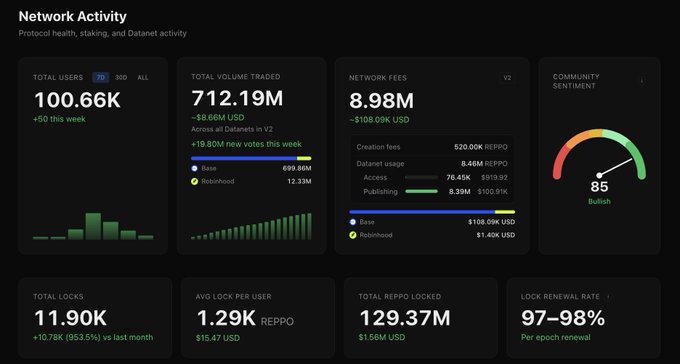Screen dimensions: 680x364
Task: Click the tallest bar in Total Users chart
Action: [x=93, y=226]
